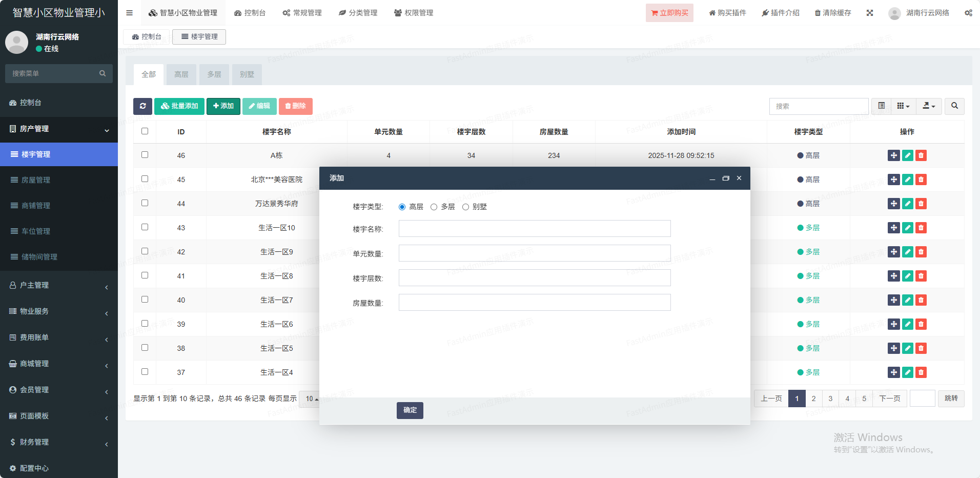Click the red delete icon for row 46
The height and width of the screenshot is (478, 980).
click(x=921, y=155)
